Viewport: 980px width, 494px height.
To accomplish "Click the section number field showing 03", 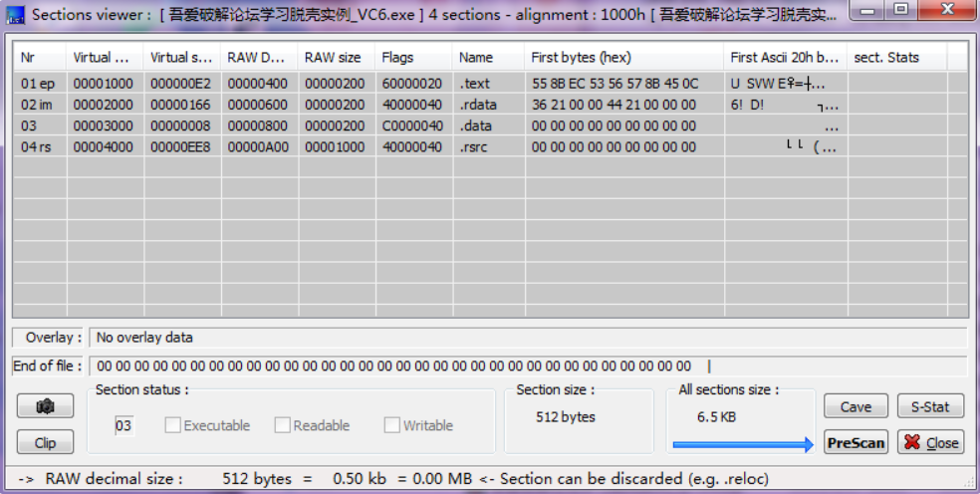I will coord(123,426).
